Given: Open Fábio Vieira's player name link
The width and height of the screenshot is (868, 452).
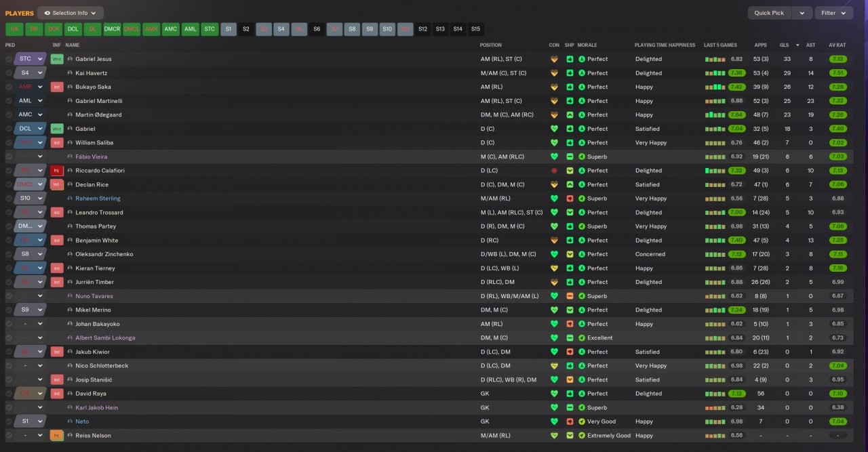Looking at the screenshot, I should (91, 157).
